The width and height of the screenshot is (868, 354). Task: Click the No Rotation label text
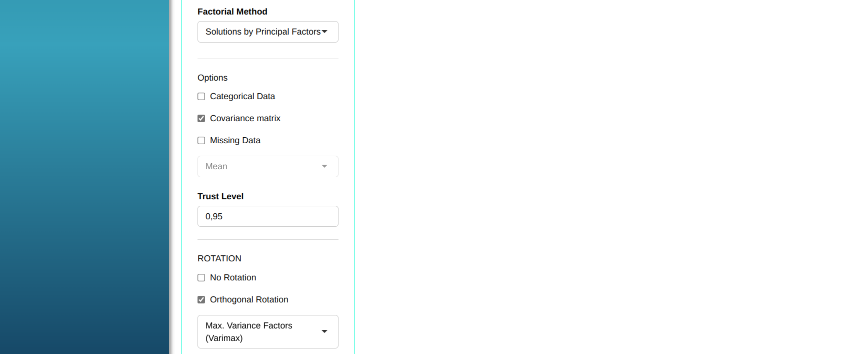click(x=233, y=277)
